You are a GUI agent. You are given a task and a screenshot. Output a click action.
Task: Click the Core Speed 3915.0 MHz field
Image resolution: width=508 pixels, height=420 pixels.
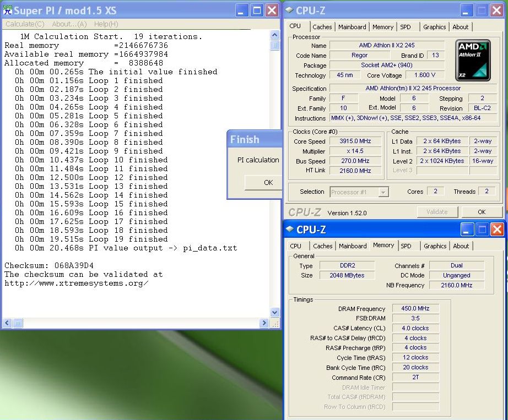coord(356,141)
